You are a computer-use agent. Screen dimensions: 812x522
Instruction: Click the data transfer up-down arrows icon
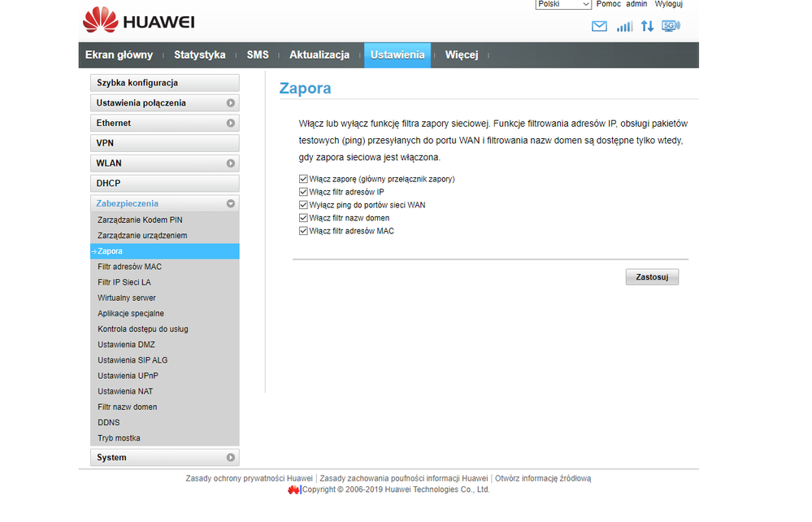tap(647, 26)
